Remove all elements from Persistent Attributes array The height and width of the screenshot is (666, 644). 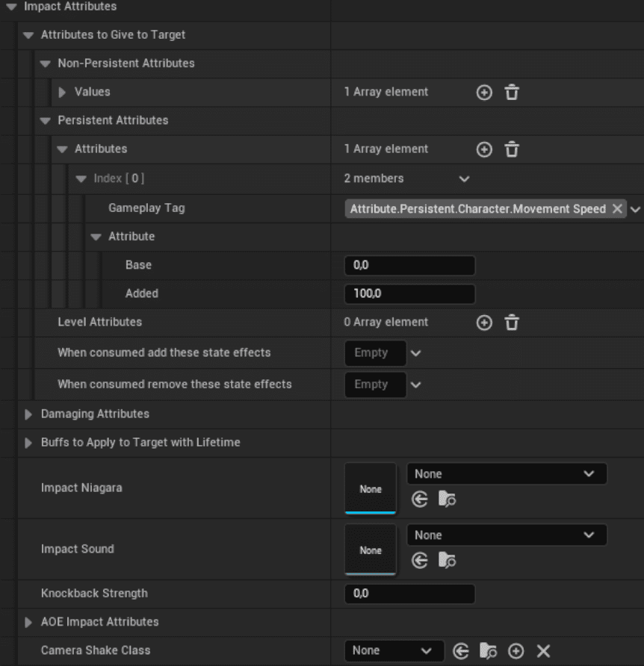click(512, 149)
